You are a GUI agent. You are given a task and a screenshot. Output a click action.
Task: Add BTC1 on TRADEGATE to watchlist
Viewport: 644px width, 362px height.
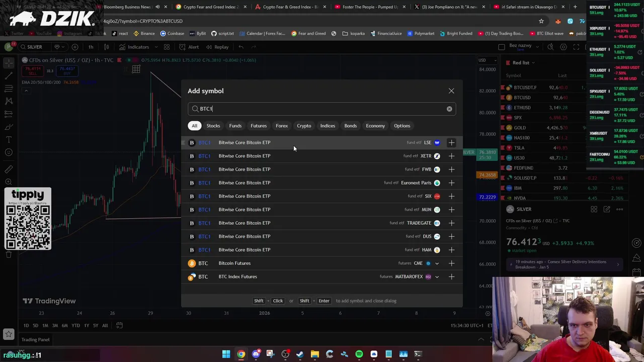451,223
